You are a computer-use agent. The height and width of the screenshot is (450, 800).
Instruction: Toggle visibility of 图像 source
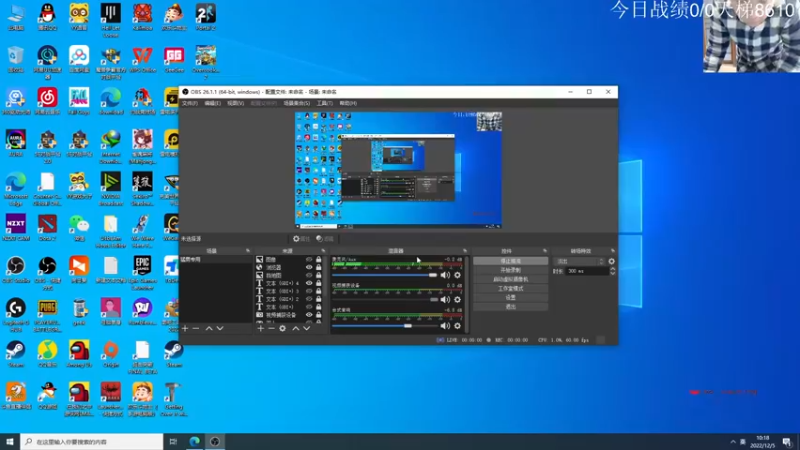coord(309,260)
